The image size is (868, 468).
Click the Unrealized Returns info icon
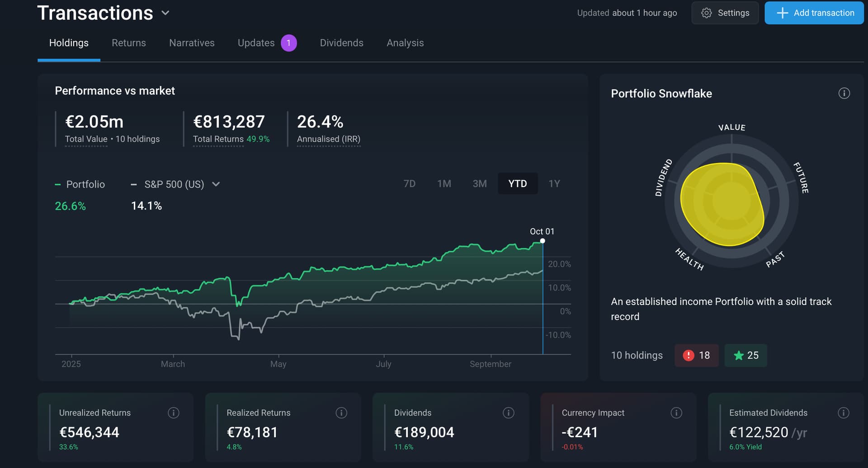[174, 412]
